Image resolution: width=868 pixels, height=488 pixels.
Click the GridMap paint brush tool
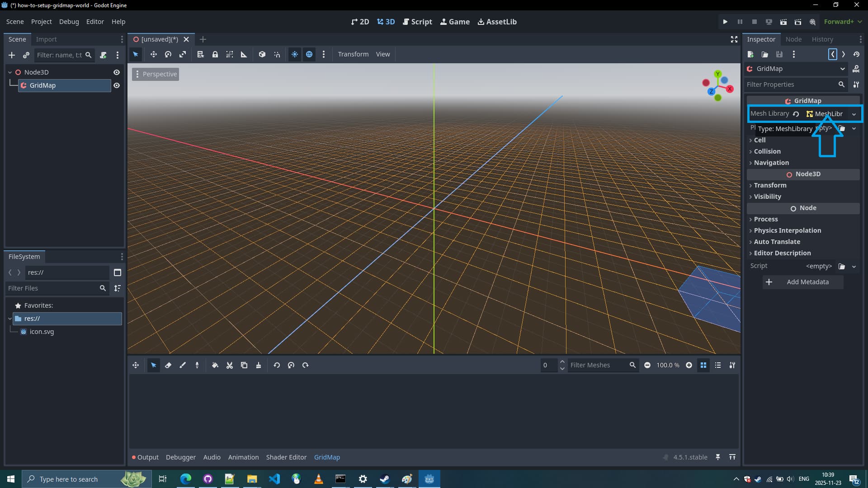tap(183, 365)
